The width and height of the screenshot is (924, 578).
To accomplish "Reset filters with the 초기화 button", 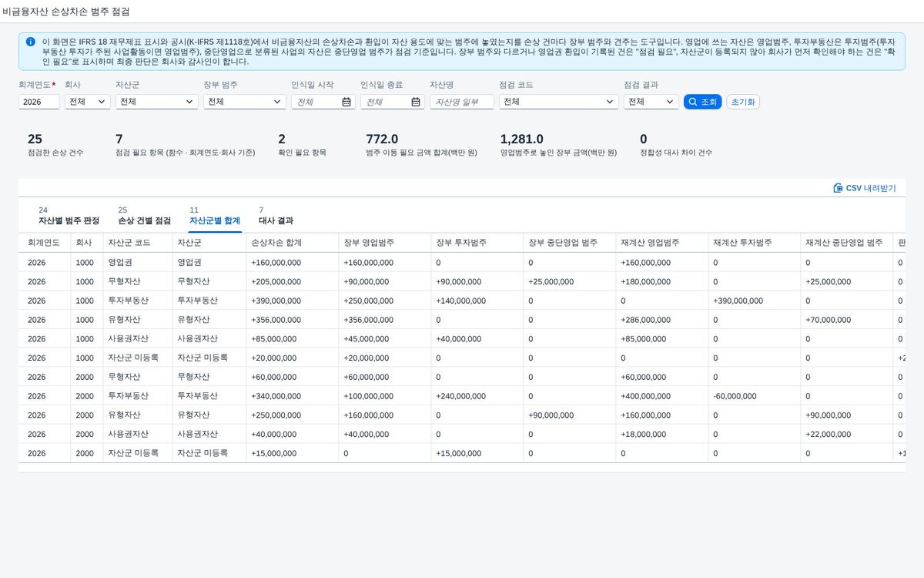I will (x=743, y=102).
